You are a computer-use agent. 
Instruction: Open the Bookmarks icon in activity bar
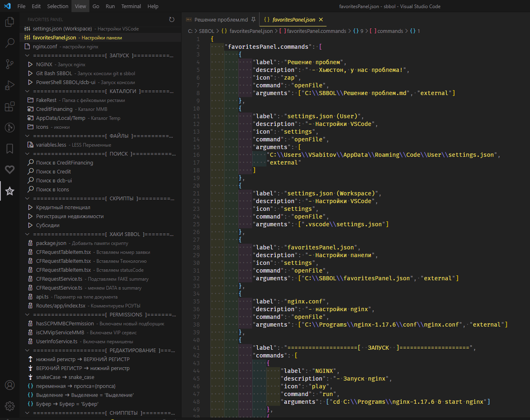[x=10, y=149]
